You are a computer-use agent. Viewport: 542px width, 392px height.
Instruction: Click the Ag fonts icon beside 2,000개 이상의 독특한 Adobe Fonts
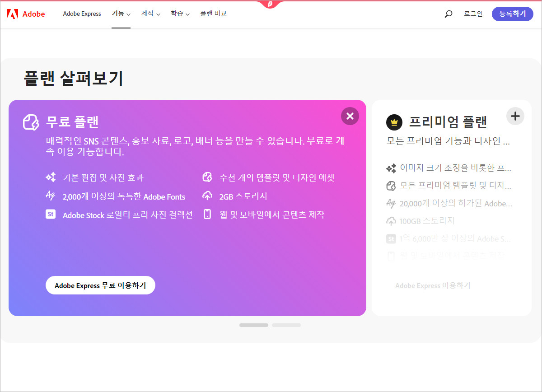(x=51, y=196)
